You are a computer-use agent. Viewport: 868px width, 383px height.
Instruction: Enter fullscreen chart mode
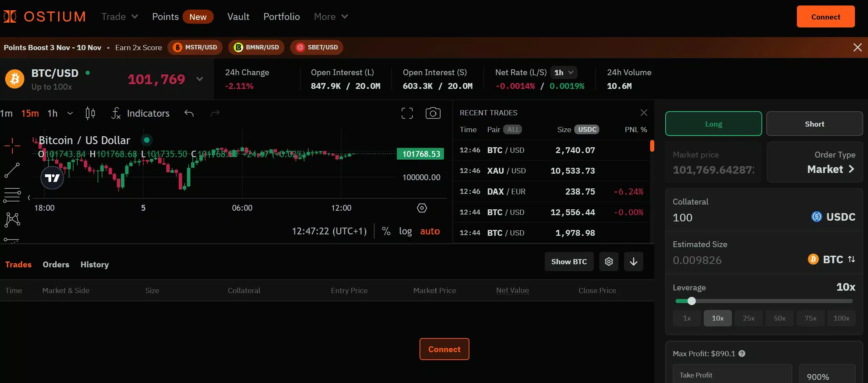pyautogui.click(x=407, y=113)
